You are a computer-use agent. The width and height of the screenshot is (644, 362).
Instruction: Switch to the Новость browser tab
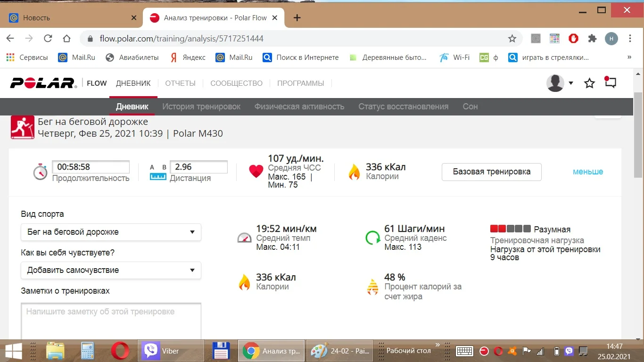pos(73,18)
